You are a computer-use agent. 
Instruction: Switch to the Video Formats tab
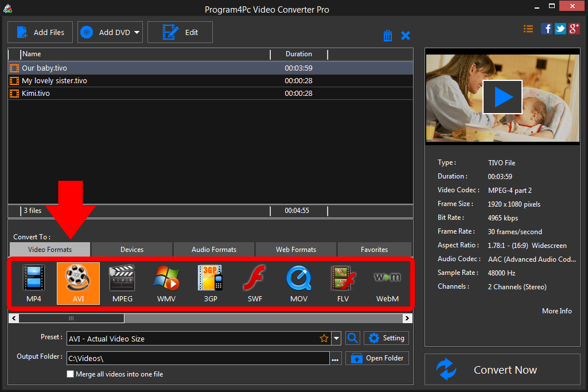50,250
